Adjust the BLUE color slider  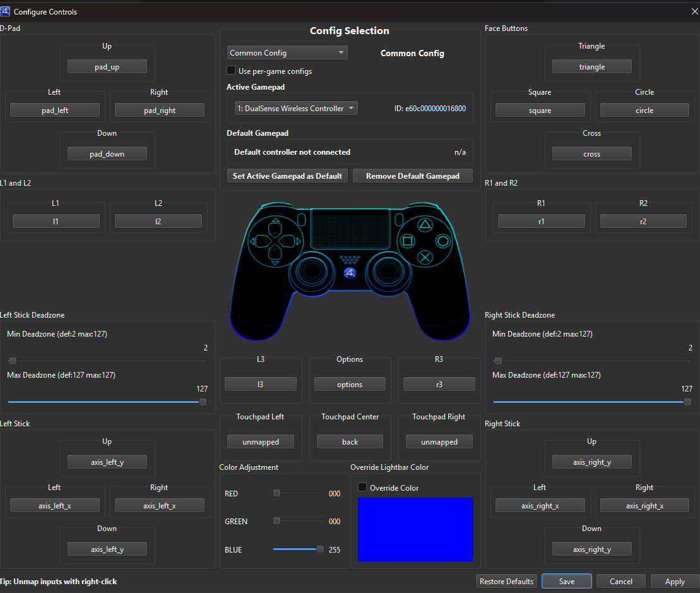298,549
